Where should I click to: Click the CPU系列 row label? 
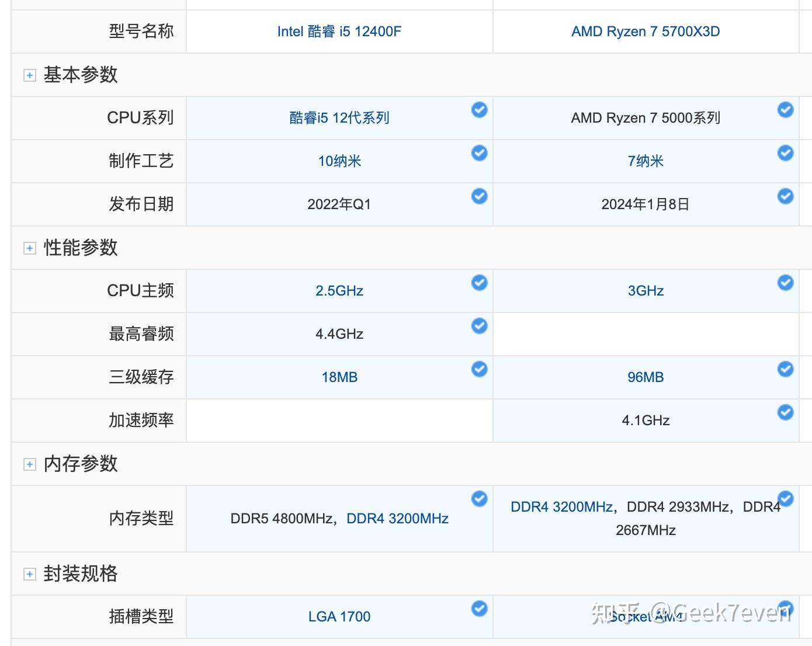(140, 118)
